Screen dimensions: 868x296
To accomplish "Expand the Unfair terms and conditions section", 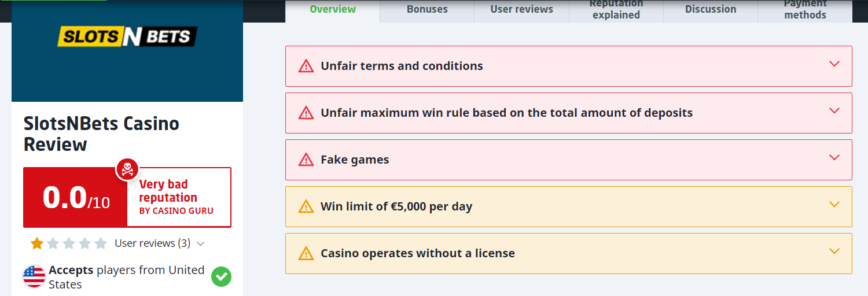I will tap(834, 64).
